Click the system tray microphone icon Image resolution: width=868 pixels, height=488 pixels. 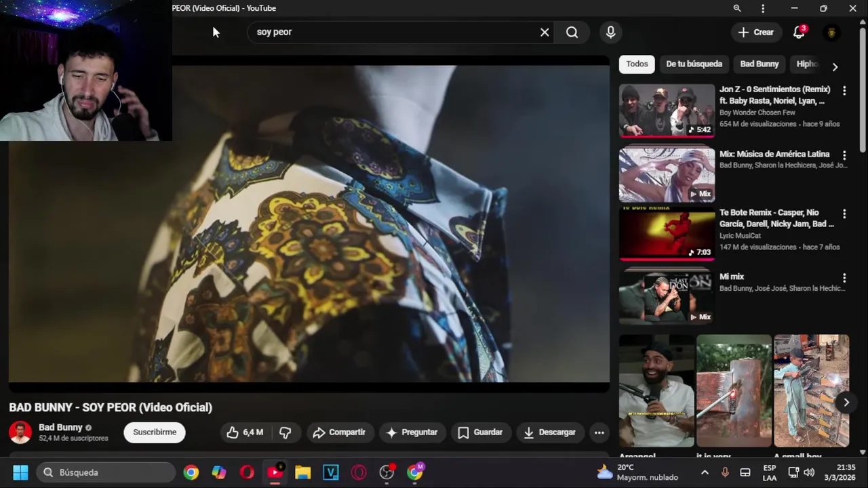coord(725,472)
